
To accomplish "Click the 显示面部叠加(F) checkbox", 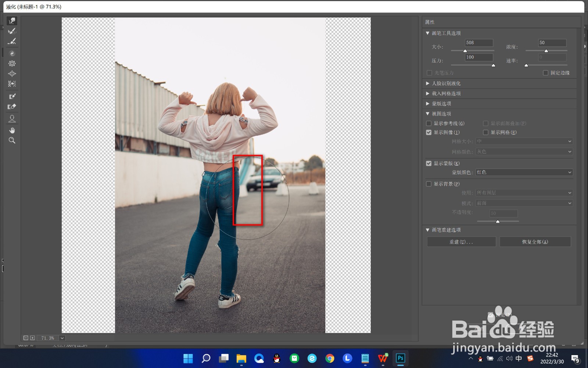I will pyautogui.click(x=485, y=123).
